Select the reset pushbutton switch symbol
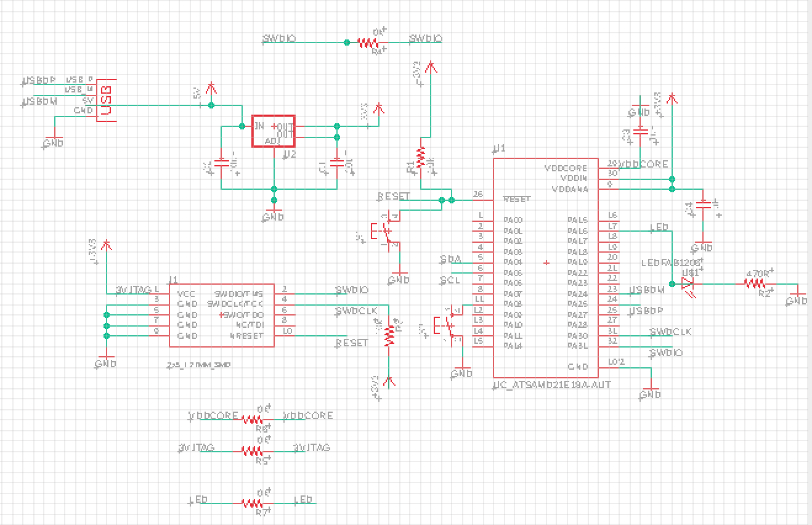Viewport: 812px width, 525px height. [x=386, y=232]
